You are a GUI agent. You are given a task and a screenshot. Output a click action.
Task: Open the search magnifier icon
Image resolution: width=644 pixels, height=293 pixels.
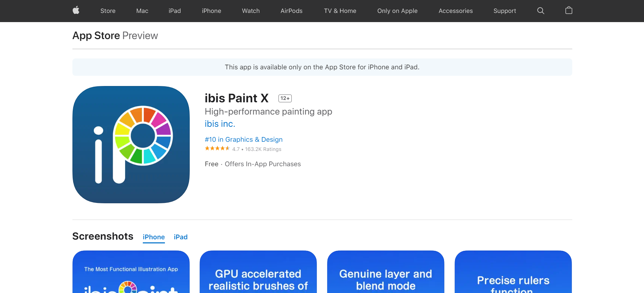click(541, 11)
